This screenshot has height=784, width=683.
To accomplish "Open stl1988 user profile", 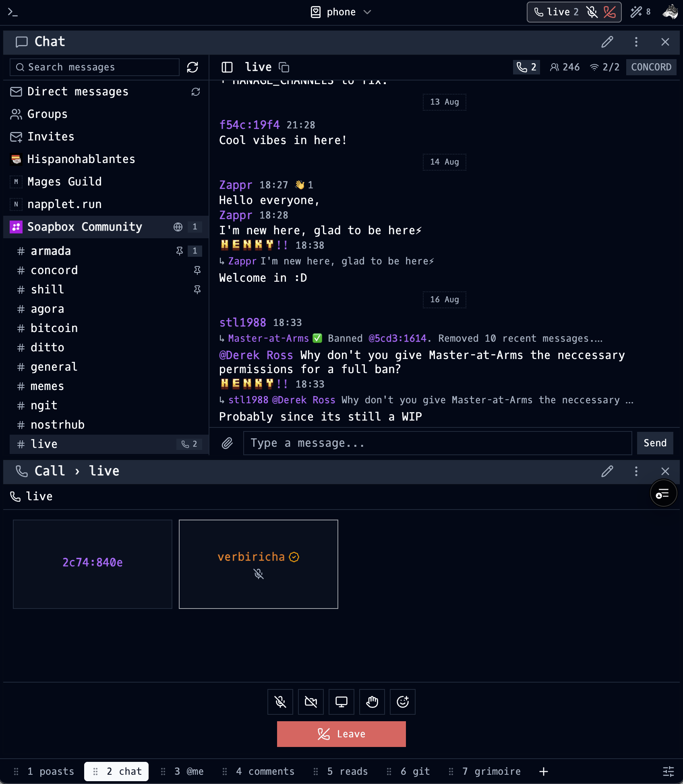I will (x=242, y=322).
